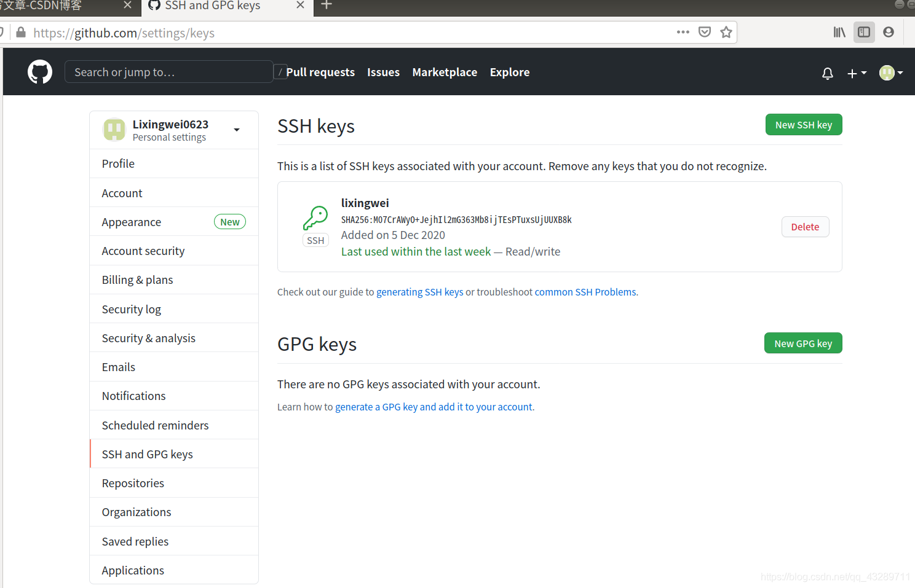915x588 pixels.
Task: Select SSH and GPG keys in sidebar
Action: 174,454
